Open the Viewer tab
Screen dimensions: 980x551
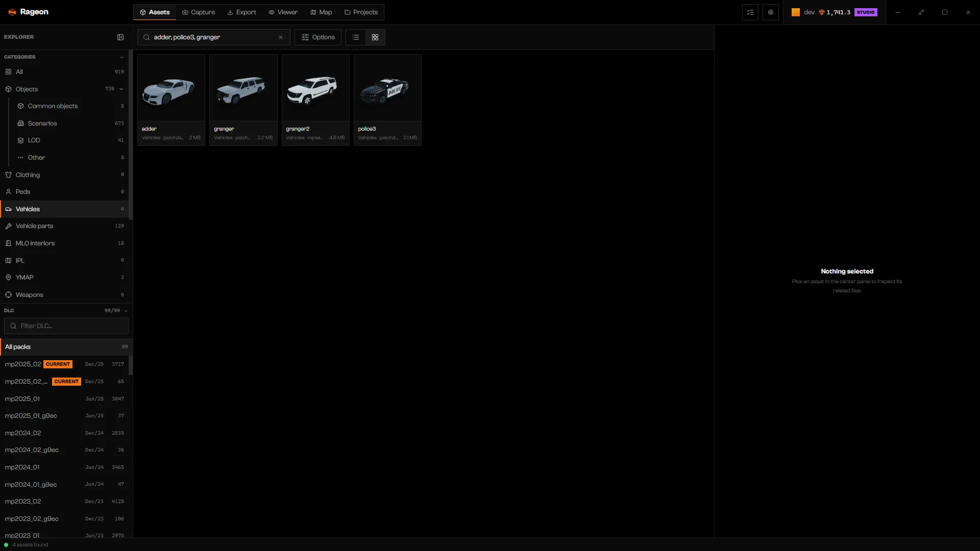[283, 12]
